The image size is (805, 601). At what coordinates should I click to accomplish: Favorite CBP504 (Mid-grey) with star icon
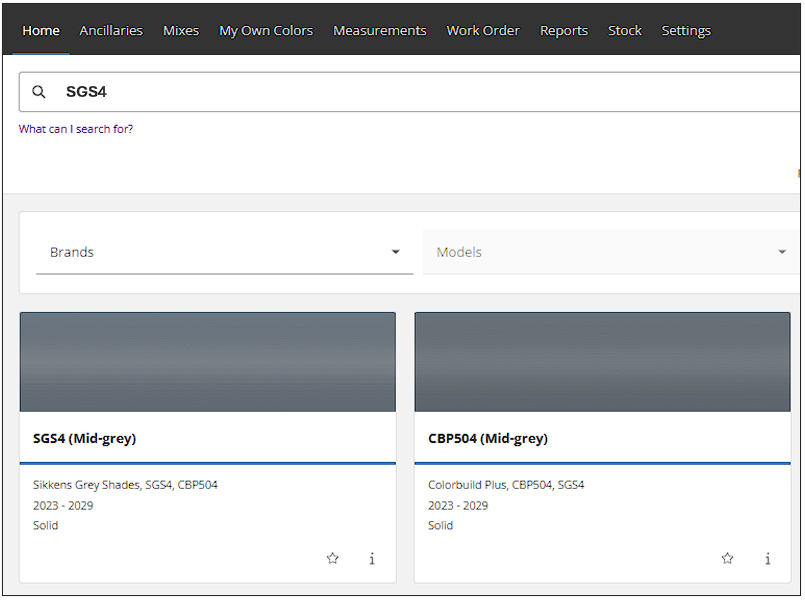(727, 558)
